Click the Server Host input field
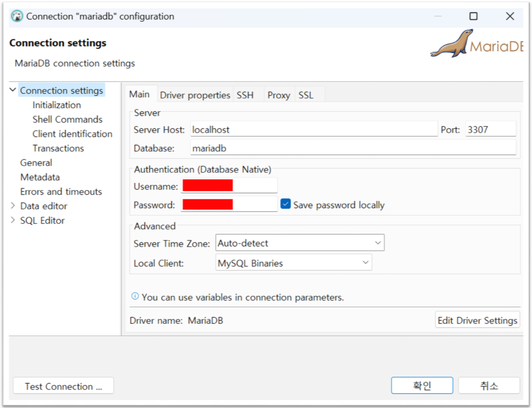The height and width of the screenshot is (408, 532). click(x=314, y=129)
